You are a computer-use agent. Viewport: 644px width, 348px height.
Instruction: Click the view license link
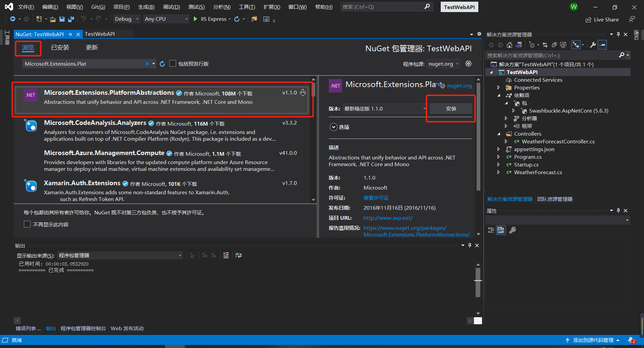pos(376,198)
